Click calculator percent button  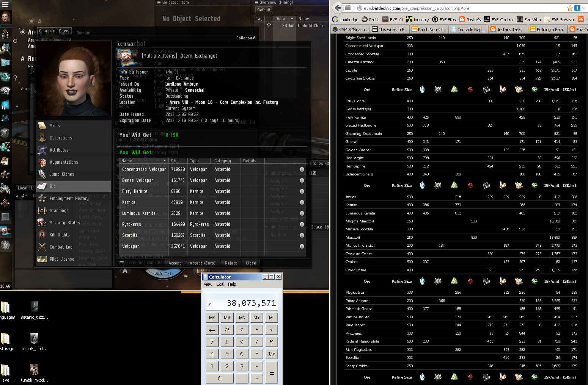click(x=272, y=342)
